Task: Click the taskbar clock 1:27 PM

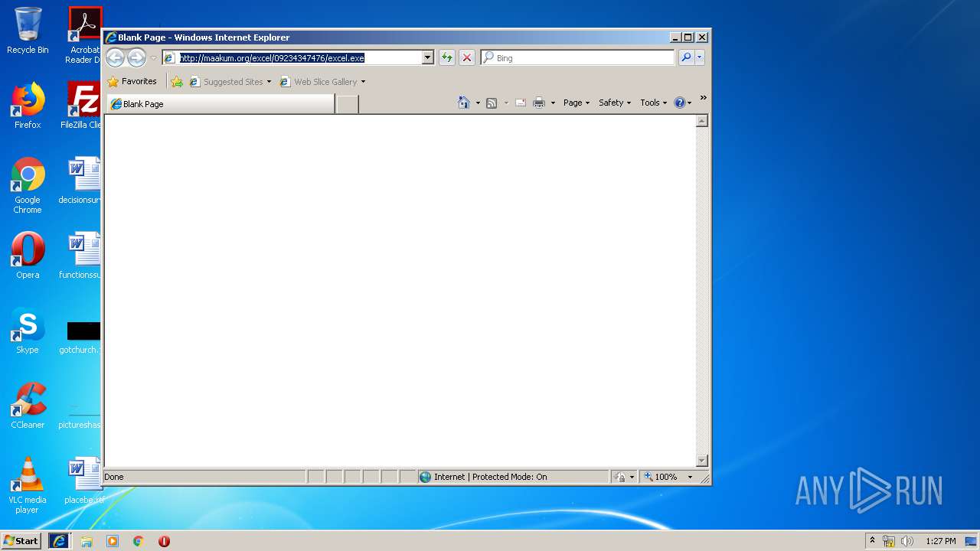Action: pyautogui.click(x=940, y=541)
